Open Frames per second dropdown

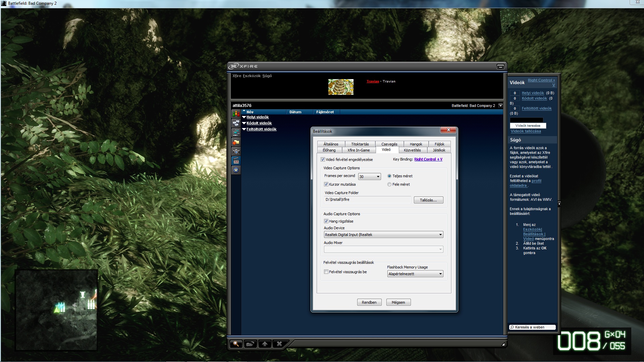tap(369, 177)
